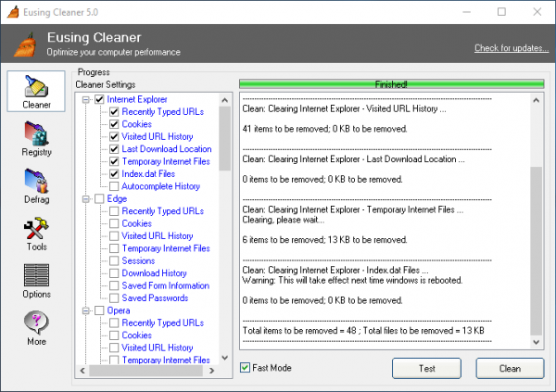Select the Index.dat Files tree label

(x=148, y=174)
